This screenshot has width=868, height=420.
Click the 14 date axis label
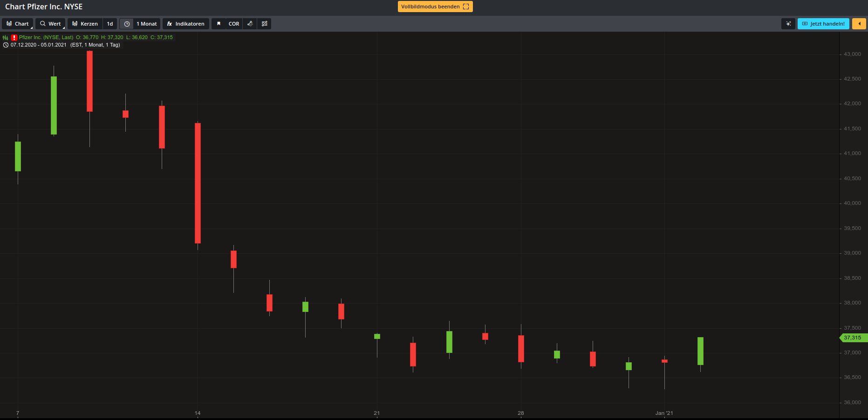click(x=198, y=413)
